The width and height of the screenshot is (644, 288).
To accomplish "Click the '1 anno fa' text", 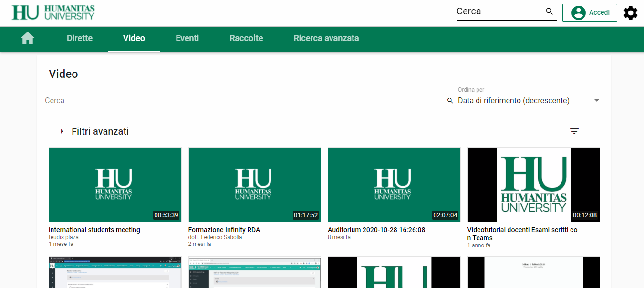I will point(479,245).
